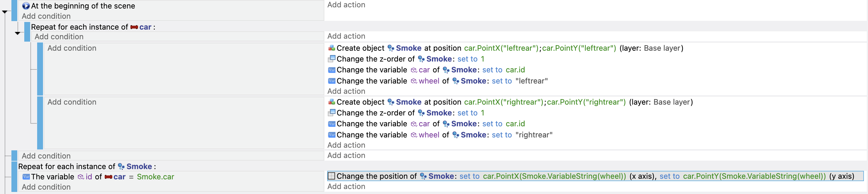Click the "rightrear" string value in the wheel action
868x194 pixels.
534,135
